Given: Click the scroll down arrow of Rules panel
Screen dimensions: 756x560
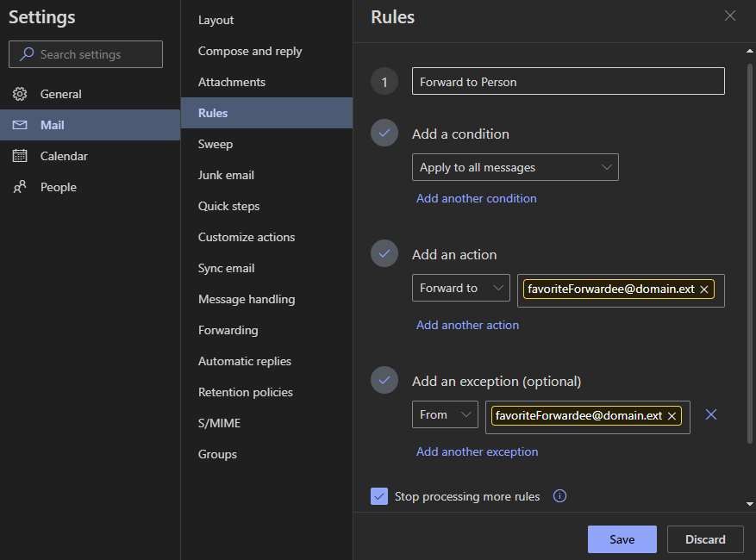Looking at the screenshot, I should pyautogui.click(x=750, y=504).
